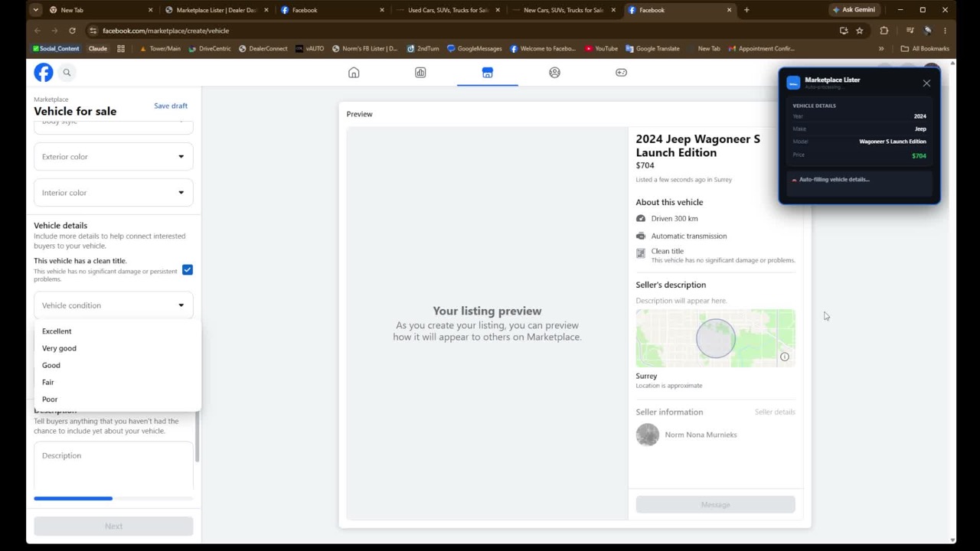Open Chrome's three-dot menu
The width and height of the screenshot is (980, 551).
pos(945,31)
